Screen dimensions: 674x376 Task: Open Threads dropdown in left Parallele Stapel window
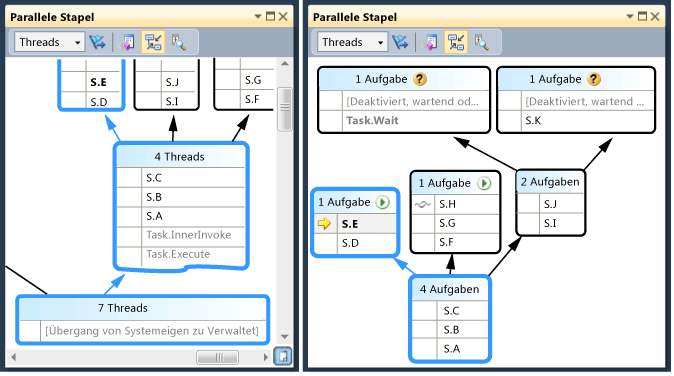[49, 42]
